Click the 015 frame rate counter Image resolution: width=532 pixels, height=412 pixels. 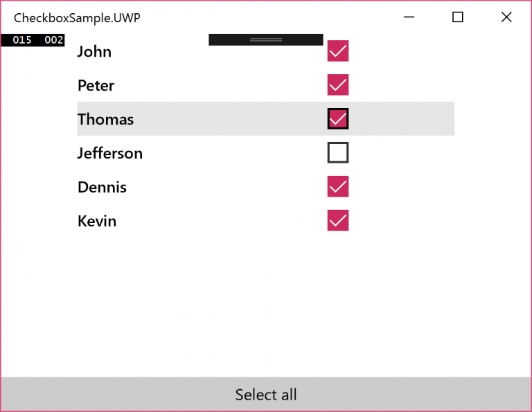coord(22,40)
